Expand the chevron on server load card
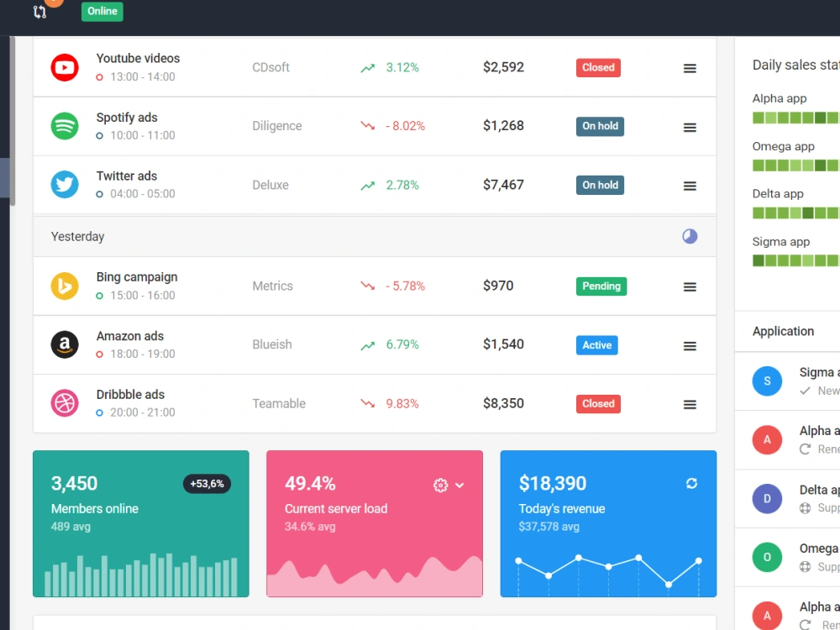This screenshot has width=840, height=630. tap(459, 486)
